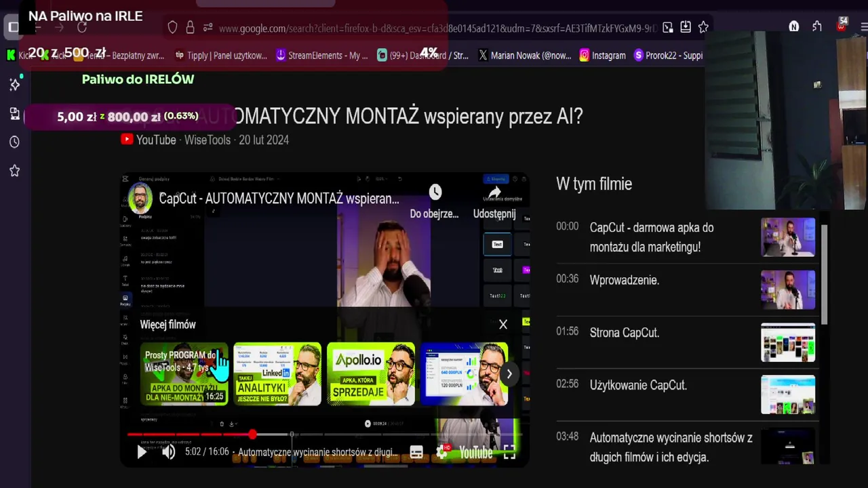Open the red extension icon with badge 54

(842, 25)
